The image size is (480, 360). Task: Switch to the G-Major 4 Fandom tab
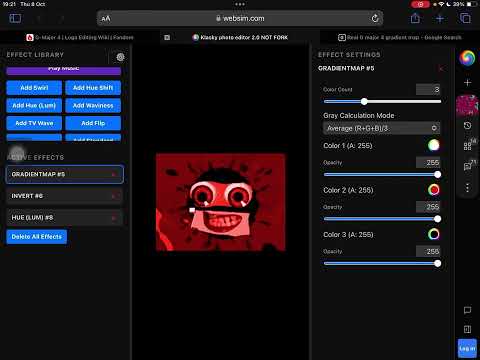click(x=80, y=38)
